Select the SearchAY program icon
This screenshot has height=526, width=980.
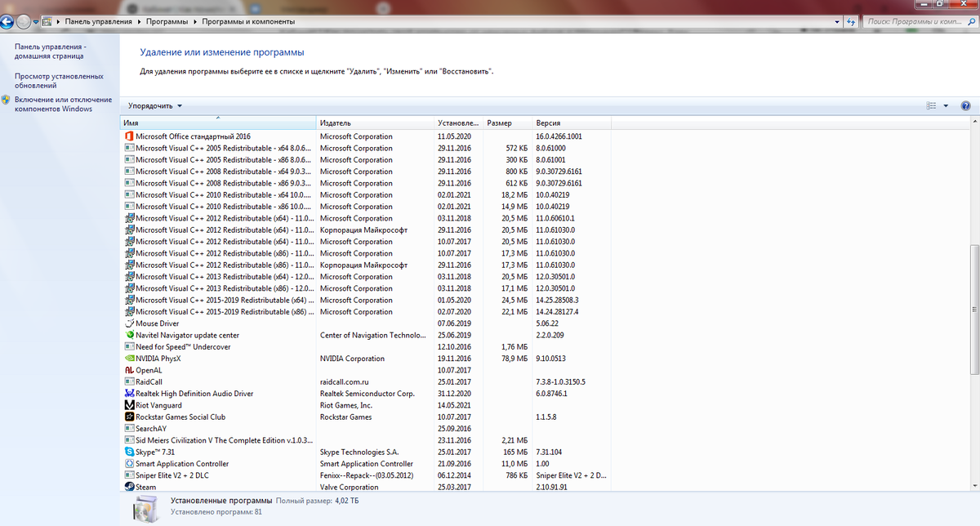tap(129, 428)
